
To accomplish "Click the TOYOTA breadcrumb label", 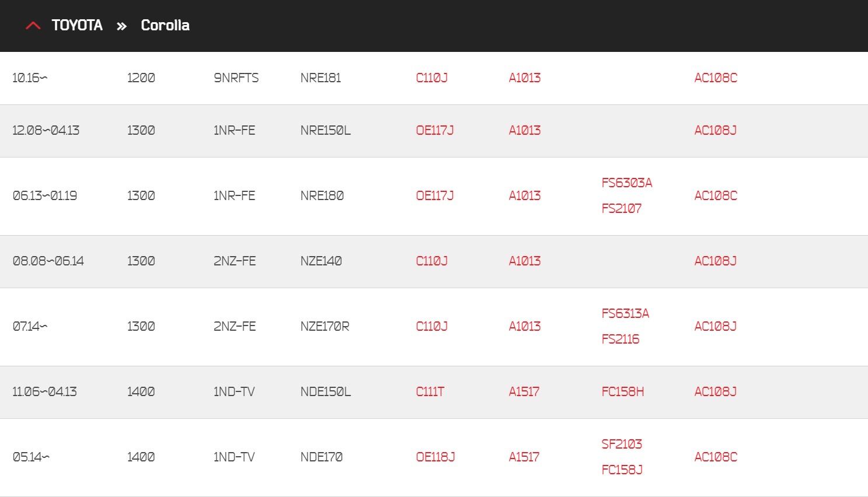I will point(77,25).
